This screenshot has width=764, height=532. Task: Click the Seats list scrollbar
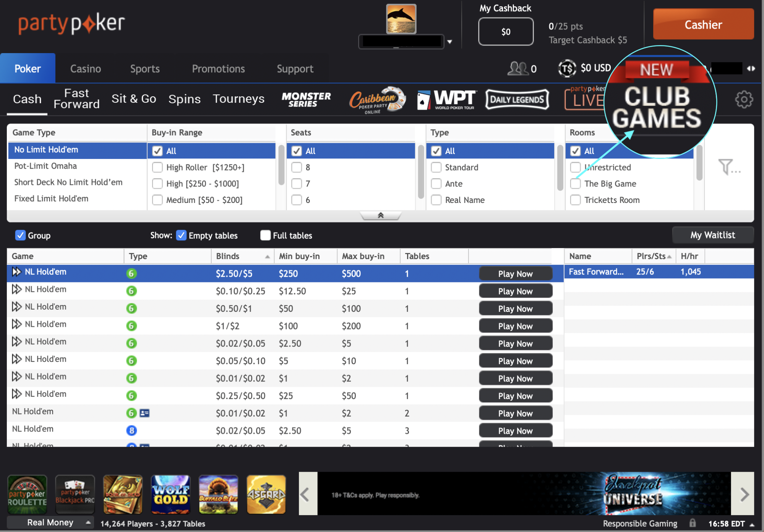click(x=420, y=171)
